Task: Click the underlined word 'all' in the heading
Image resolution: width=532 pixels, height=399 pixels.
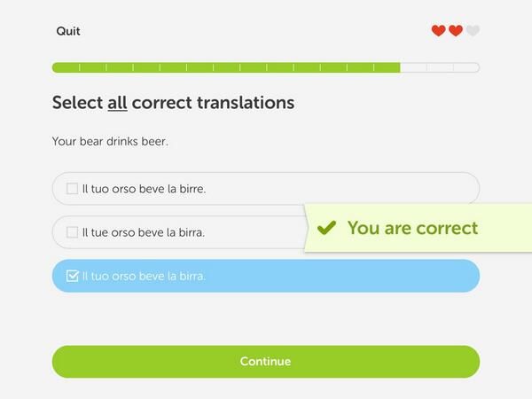Action: pos(117,103)
